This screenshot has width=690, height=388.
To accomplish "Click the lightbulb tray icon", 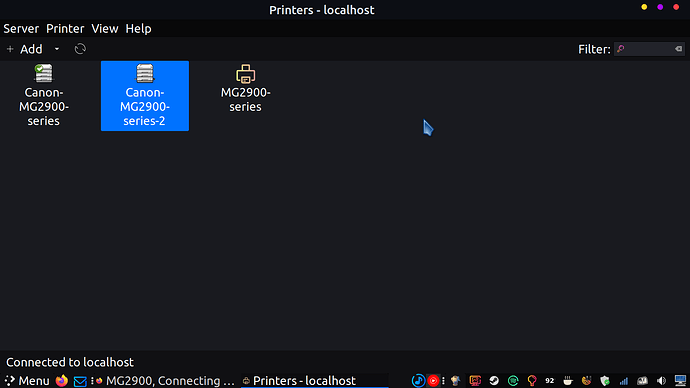I will point(532,381).
